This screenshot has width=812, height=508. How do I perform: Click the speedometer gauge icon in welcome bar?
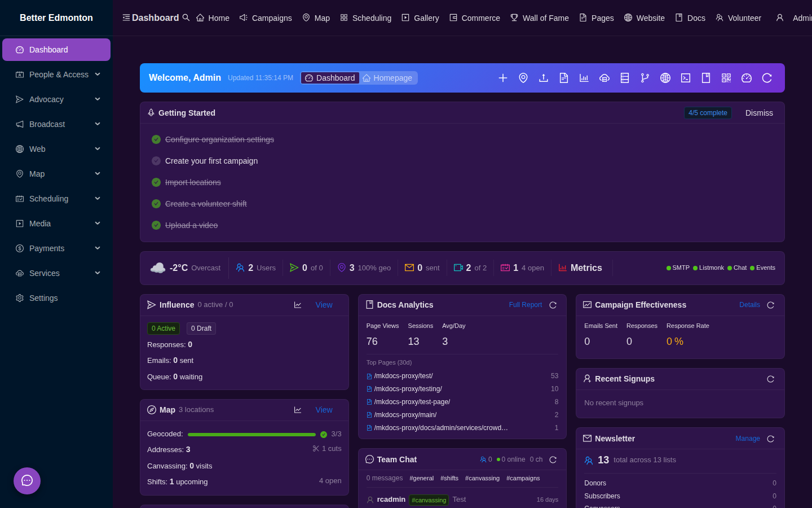click(747, 78)
